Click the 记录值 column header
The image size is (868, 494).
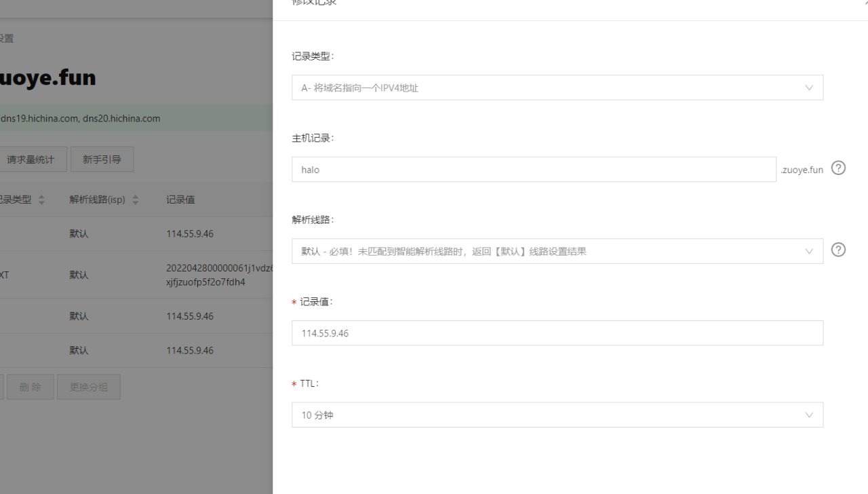point(180,199)
